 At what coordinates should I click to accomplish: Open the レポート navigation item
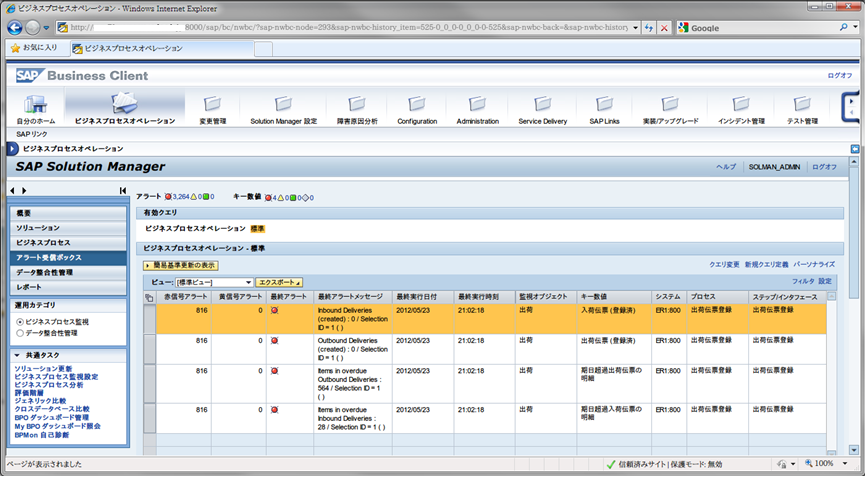[x=68, y=288]
